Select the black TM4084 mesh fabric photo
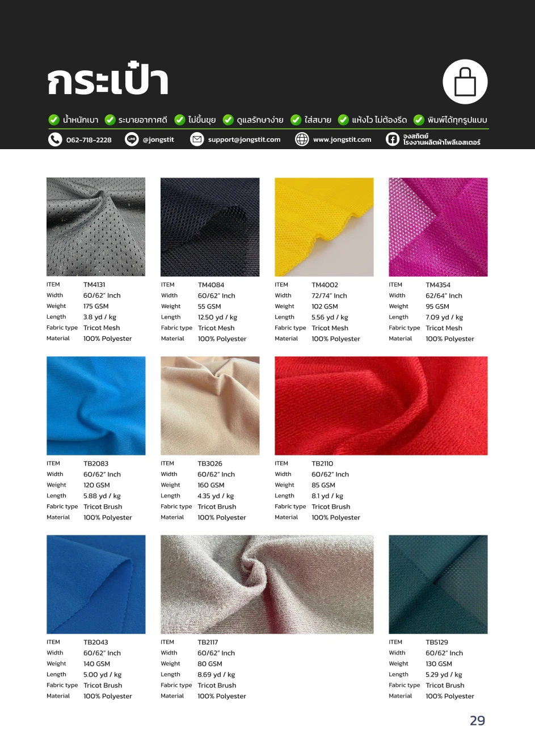The image size is (535, 756). coord(210,227)
